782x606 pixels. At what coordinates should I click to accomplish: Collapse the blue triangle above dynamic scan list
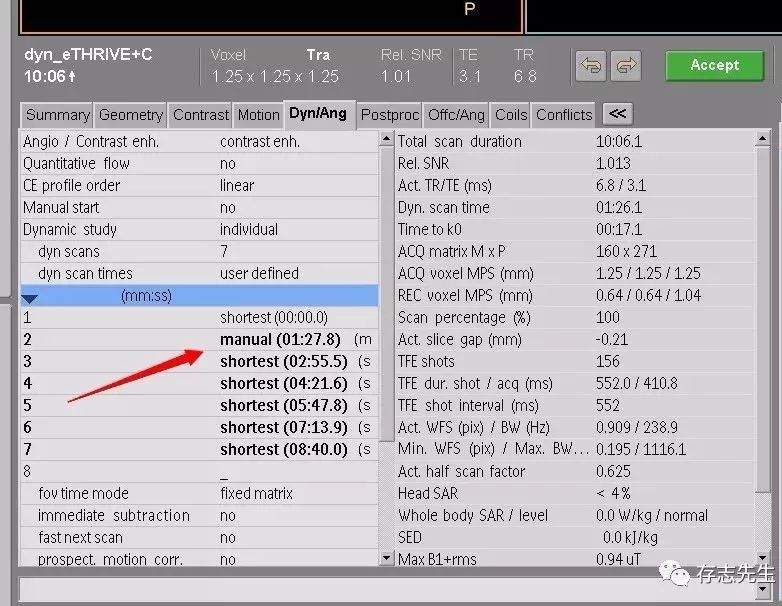coord(29,298)
